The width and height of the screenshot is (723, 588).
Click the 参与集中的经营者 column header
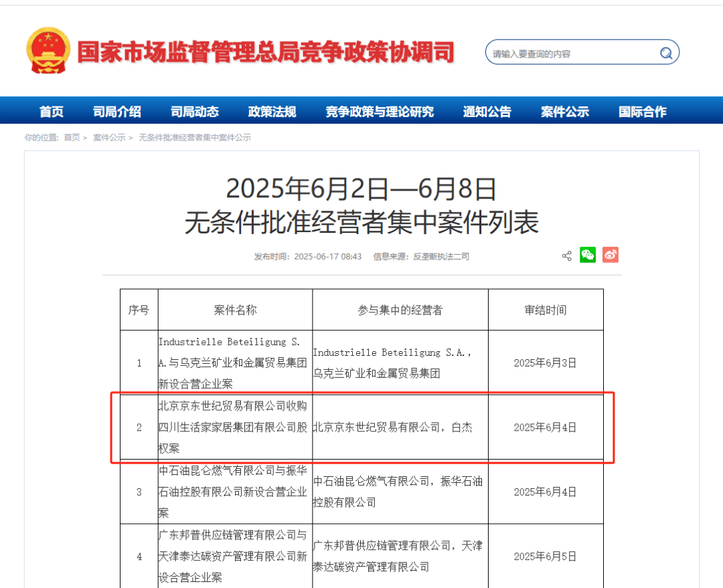pos(400,310)
